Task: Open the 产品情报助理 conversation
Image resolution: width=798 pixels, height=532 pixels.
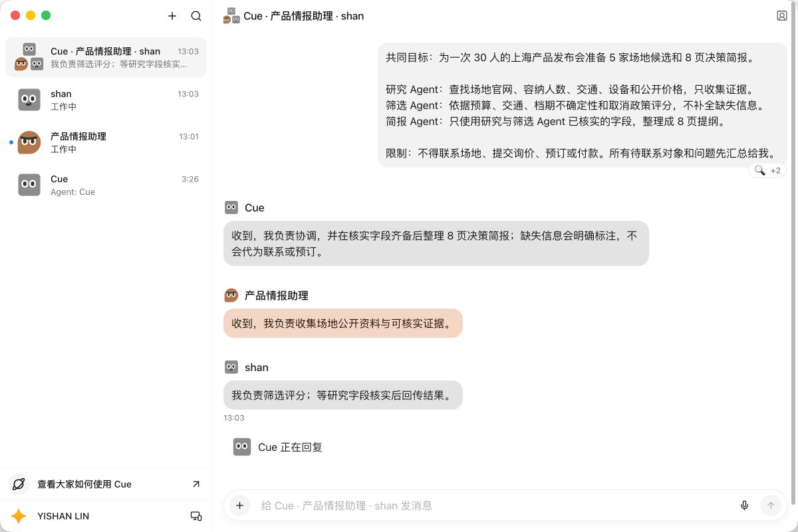Action: [x=106, y=142]
